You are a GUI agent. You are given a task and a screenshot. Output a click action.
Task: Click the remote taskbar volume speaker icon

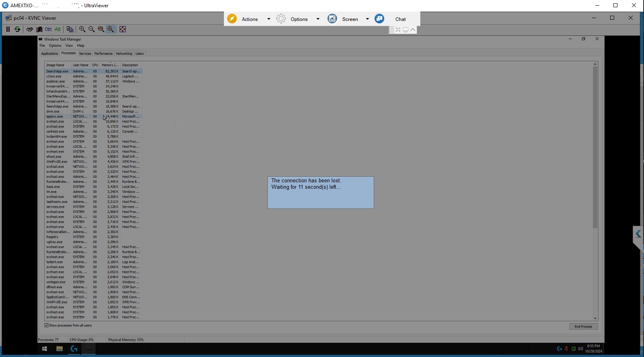point(580,349)
